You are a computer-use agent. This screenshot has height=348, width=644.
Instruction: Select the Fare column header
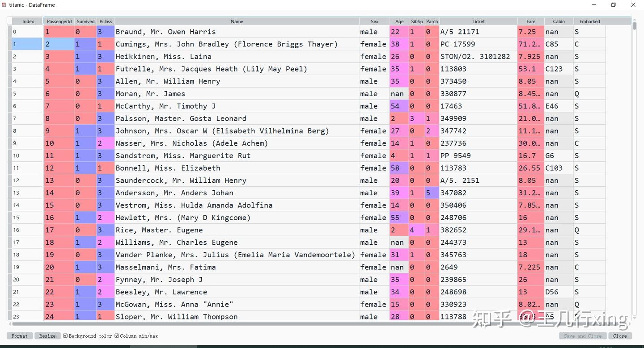pos(531,21)
